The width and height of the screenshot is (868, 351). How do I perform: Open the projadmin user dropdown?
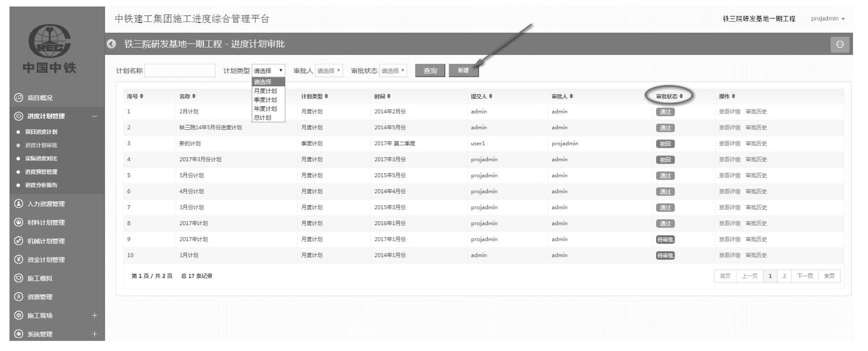click(828, 18)
